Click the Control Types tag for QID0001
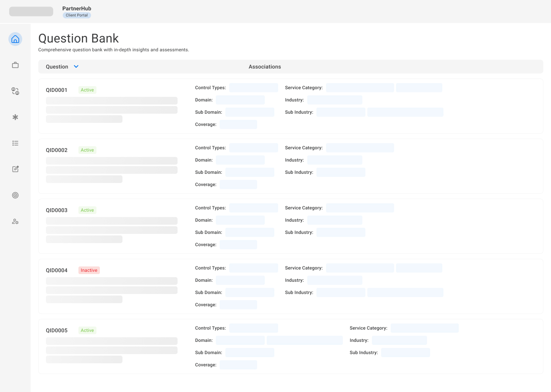The width and height of the screenshot is (551, 392). [x=253, y=88]
